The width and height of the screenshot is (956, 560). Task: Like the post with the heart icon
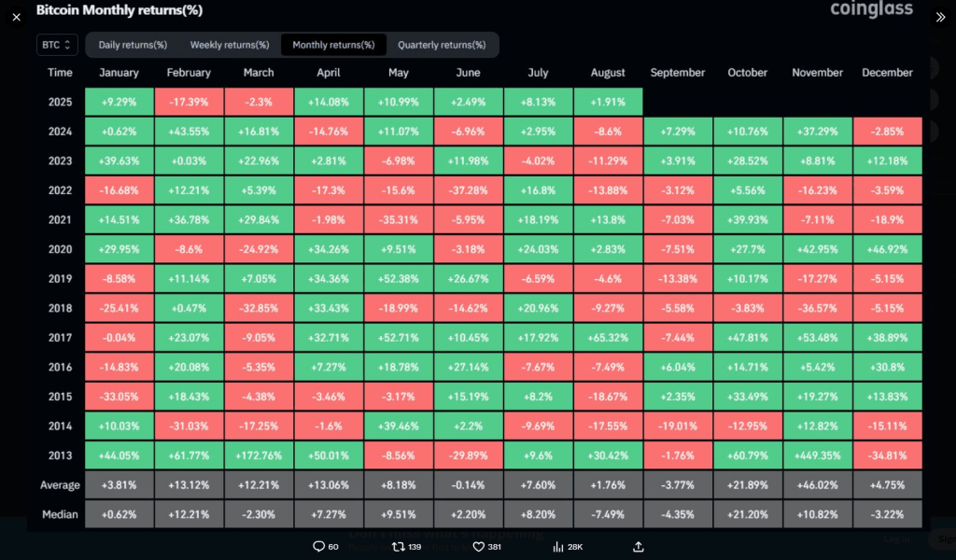(x=478, y=546)
